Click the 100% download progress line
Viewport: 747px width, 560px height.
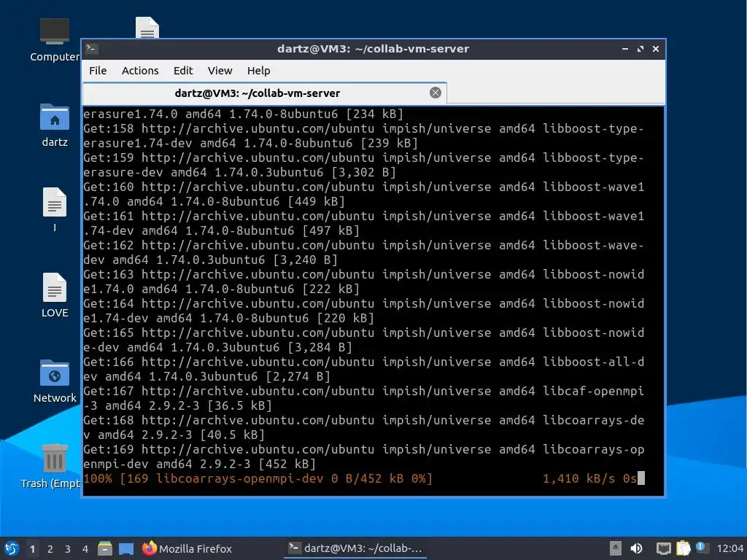tap(258, 478)
